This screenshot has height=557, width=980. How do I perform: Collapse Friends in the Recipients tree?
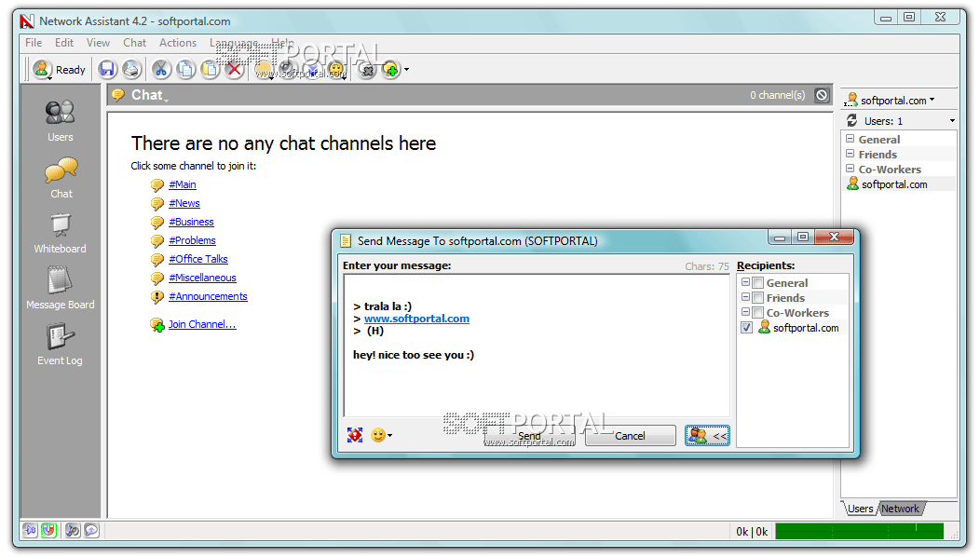point(745,297)
